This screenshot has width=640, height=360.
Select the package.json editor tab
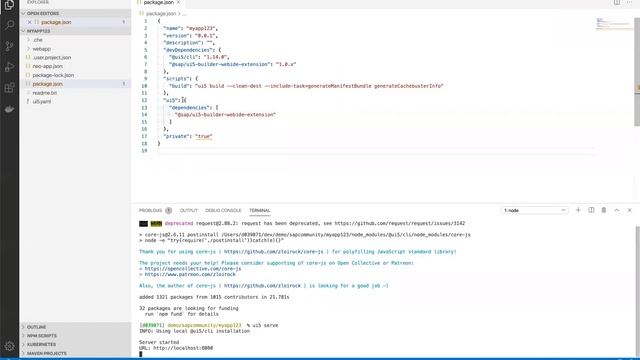tap(158, 2)
